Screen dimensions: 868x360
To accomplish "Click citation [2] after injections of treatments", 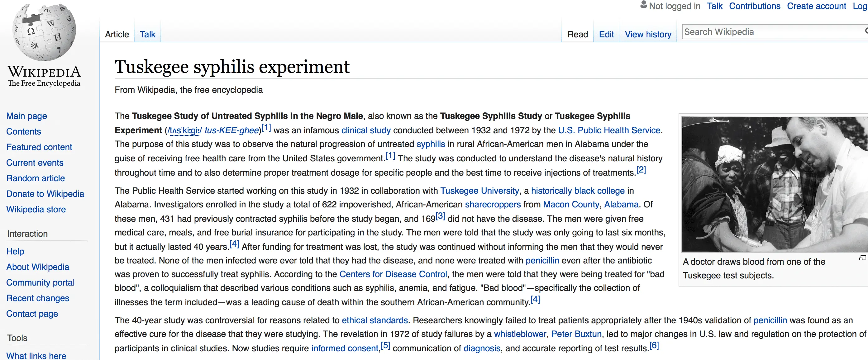I will point(641,170).
